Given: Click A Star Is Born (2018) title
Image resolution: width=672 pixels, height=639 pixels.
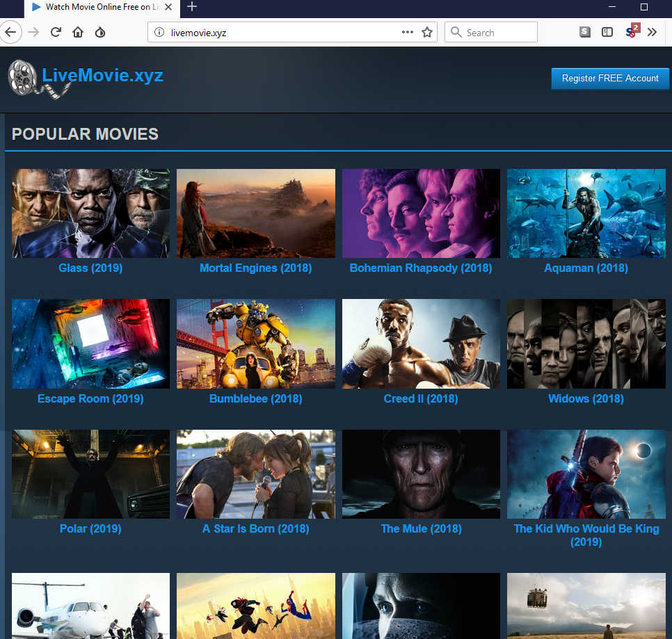Looking at the screenshot, I should coord(256,529).
